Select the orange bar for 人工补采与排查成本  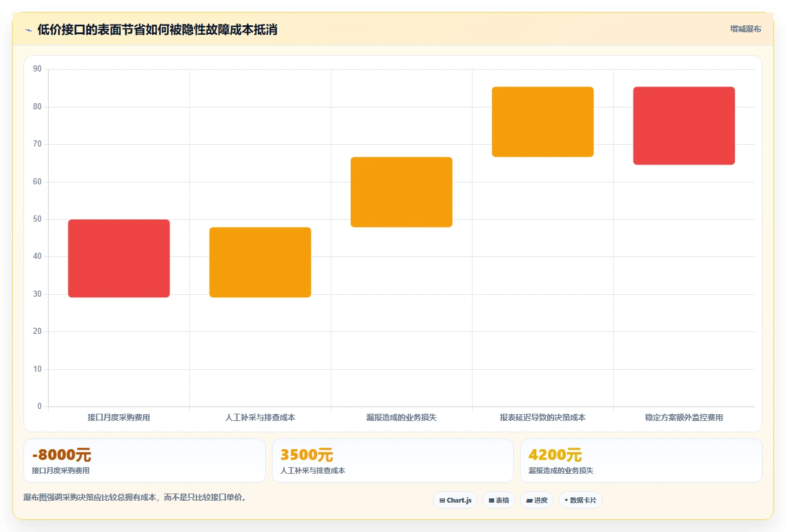[x=260, y=262]
